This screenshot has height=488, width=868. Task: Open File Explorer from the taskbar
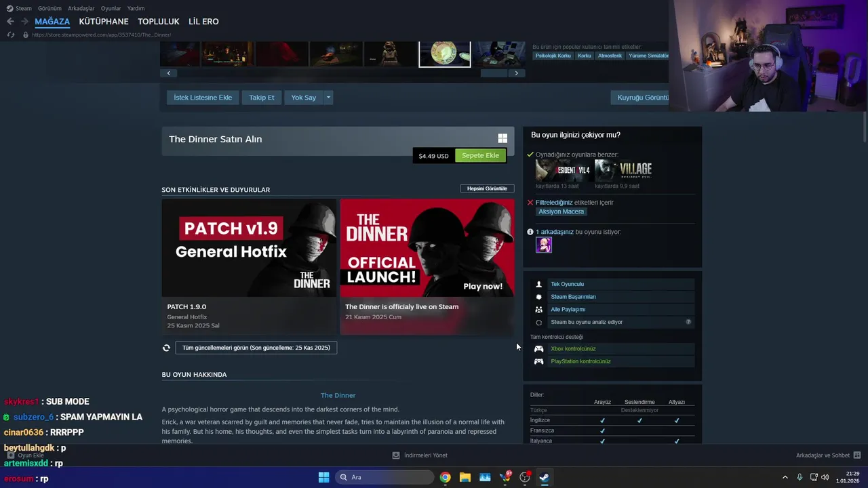tap(465, 477)
